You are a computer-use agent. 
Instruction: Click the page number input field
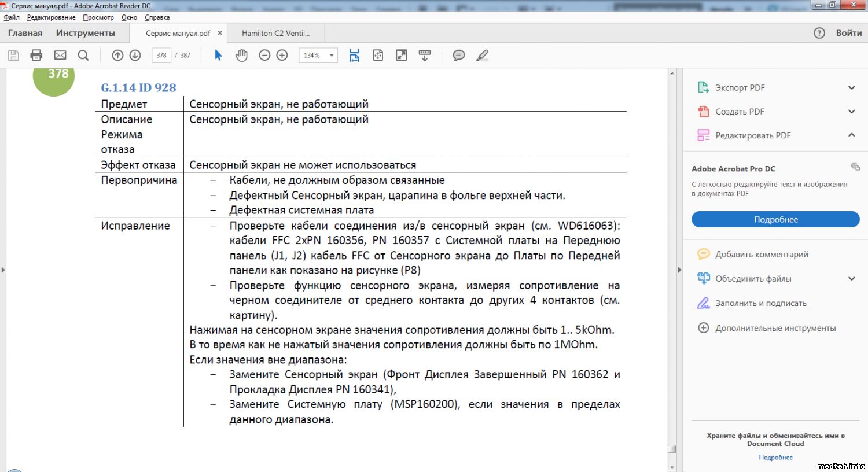point(161,56)
